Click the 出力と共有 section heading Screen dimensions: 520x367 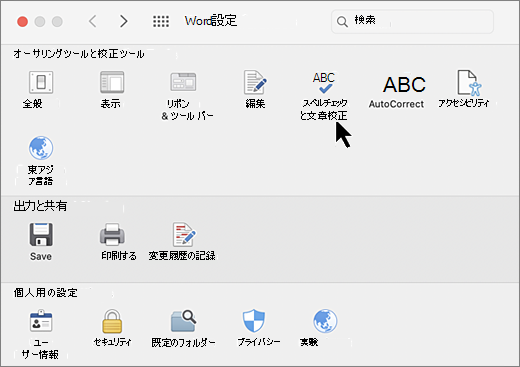40,206
